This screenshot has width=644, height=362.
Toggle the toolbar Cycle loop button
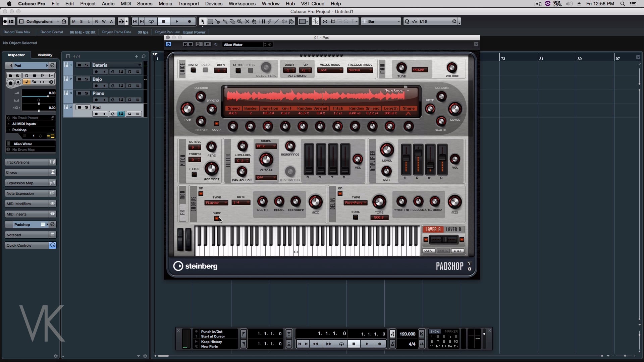pos(151,21)
